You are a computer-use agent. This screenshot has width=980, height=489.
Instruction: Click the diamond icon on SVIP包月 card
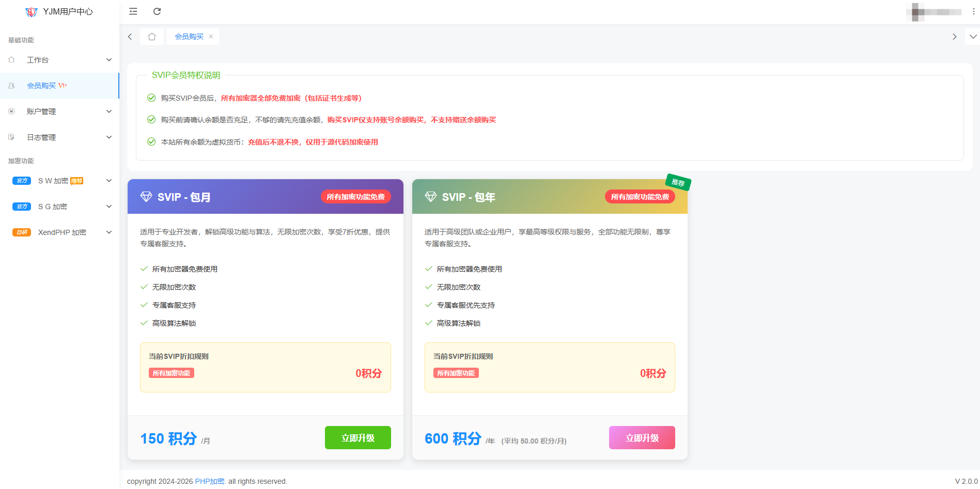tap(146, 197)
